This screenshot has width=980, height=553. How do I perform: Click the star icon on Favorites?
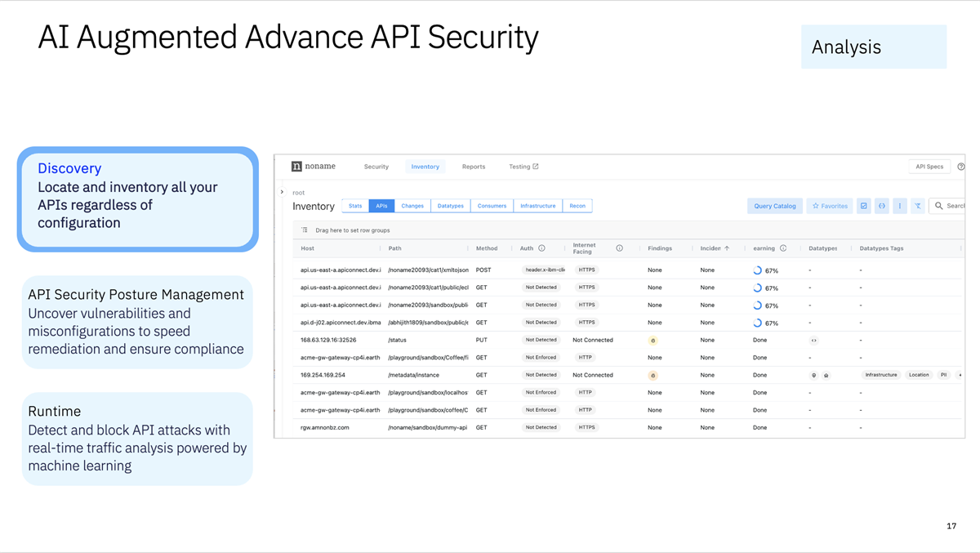pyautogui.click(x=815, y=206)
